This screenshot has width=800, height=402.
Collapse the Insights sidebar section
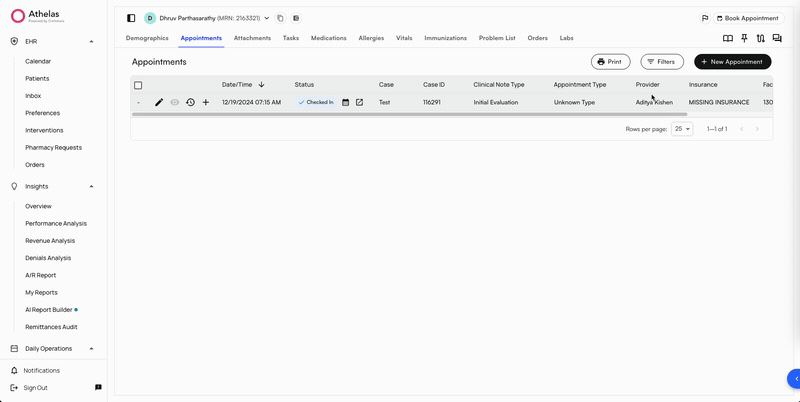91,187
